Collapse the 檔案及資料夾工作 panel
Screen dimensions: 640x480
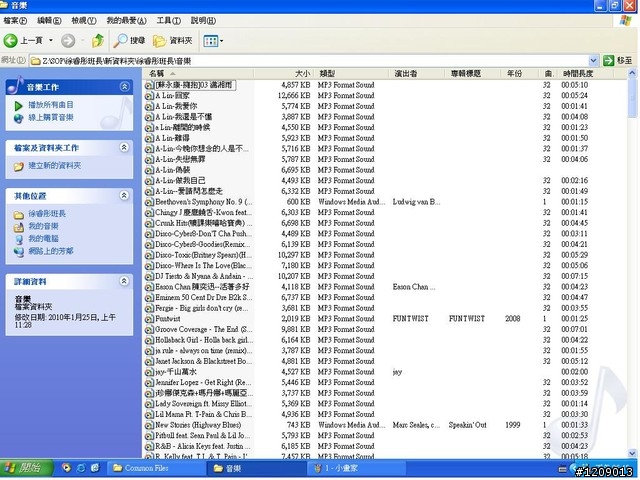[x=124, y=147]
